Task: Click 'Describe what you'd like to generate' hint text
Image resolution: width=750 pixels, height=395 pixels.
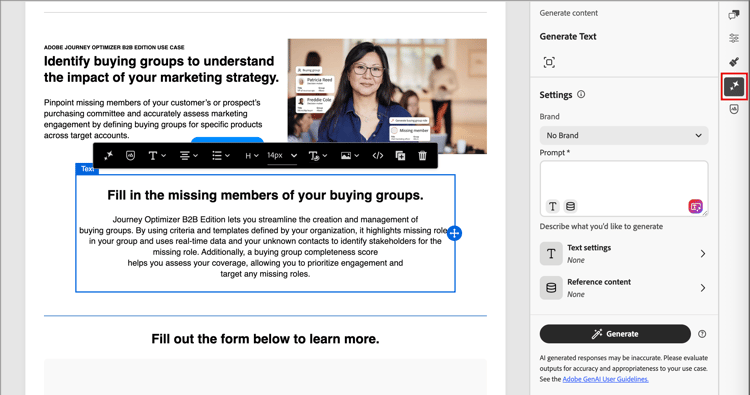Action: (601, 226)
